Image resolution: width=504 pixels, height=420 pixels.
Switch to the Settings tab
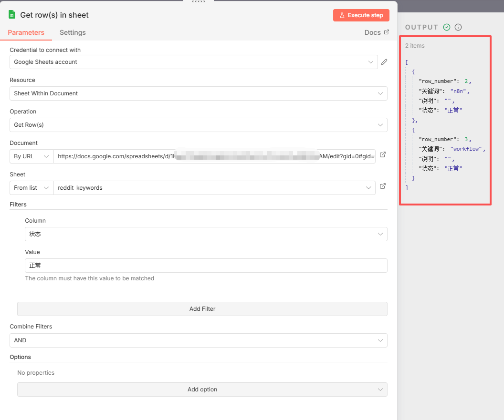(x=73, y=32)
